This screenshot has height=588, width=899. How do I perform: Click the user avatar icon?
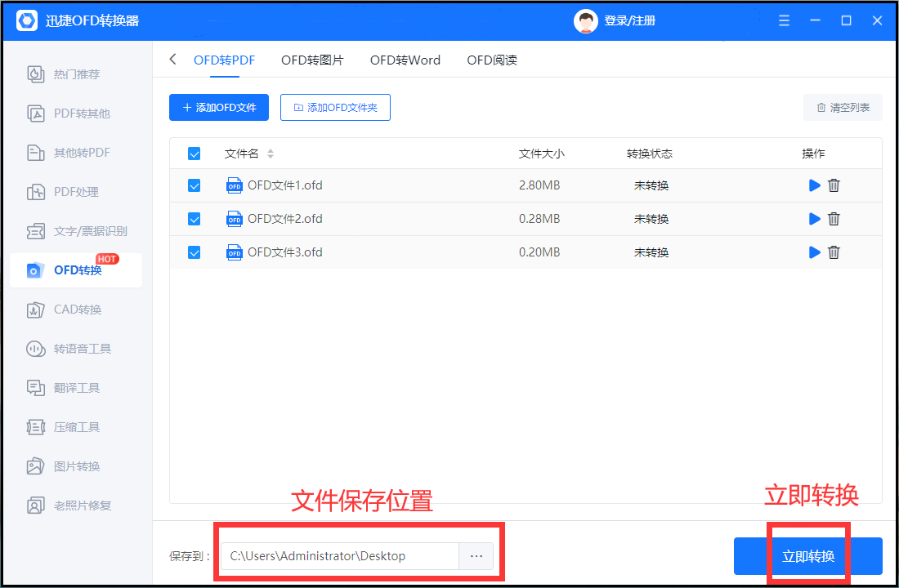tap(585, 21)
